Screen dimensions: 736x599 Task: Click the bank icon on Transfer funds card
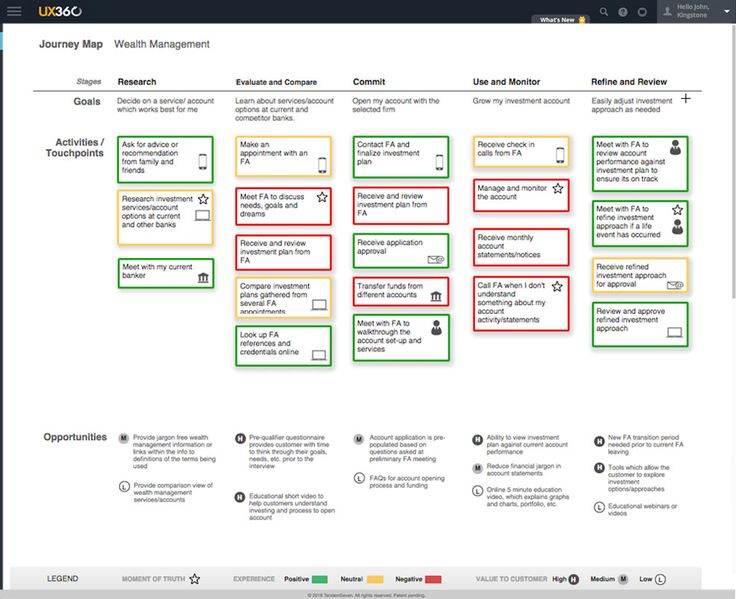click(x=436, y=296)
